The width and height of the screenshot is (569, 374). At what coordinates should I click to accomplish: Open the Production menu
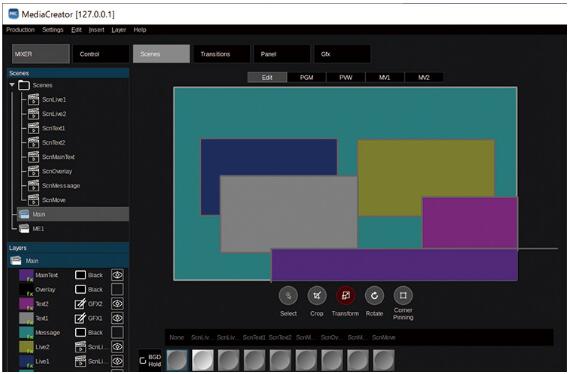click(20, 30)
